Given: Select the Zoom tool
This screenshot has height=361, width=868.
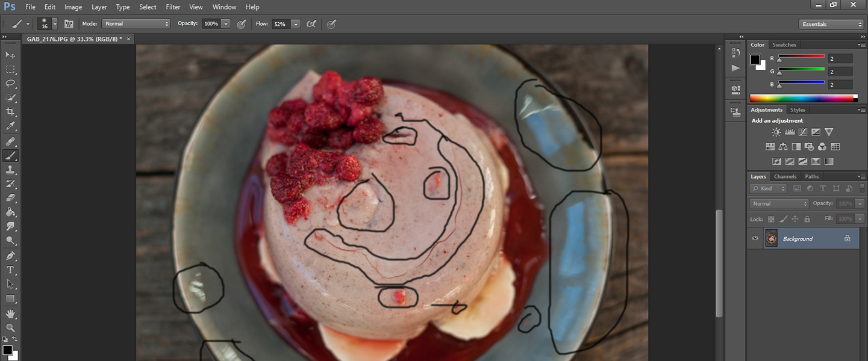Looking at the screenshot, I should [10, 328].
